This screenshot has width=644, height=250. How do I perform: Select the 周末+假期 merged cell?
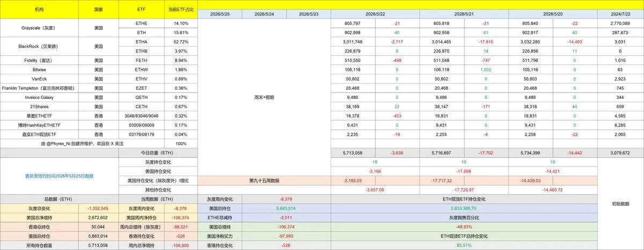[264, 98]
